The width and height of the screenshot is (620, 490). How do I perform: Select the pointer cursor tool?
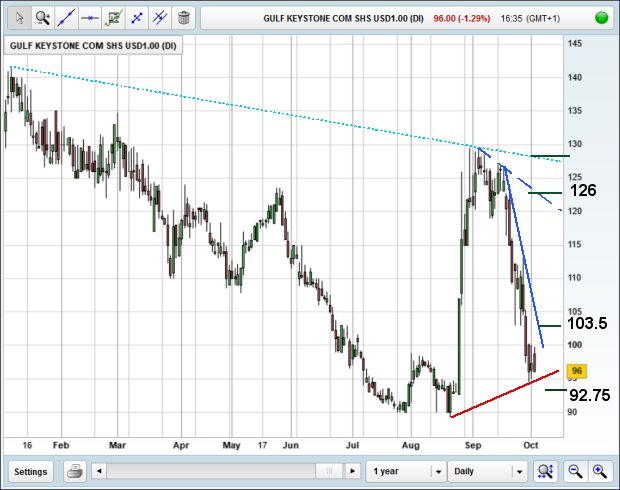point(19,18)
